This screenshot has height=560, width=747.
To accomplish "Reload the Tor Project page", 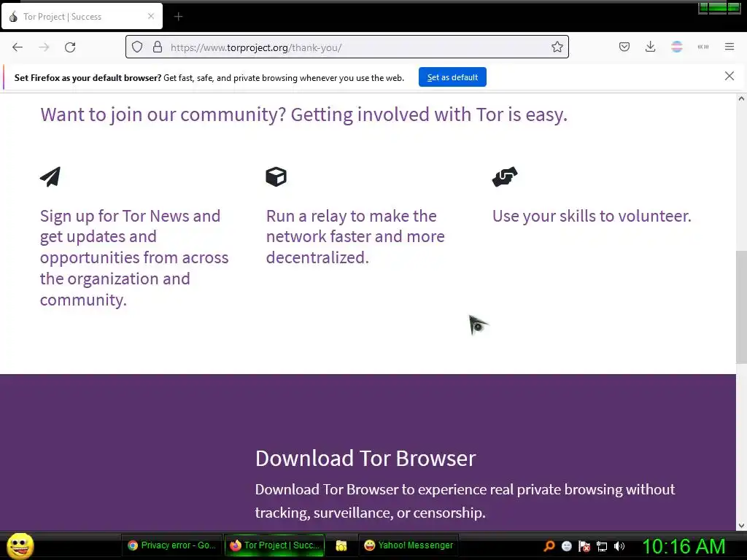I will 70,47.
